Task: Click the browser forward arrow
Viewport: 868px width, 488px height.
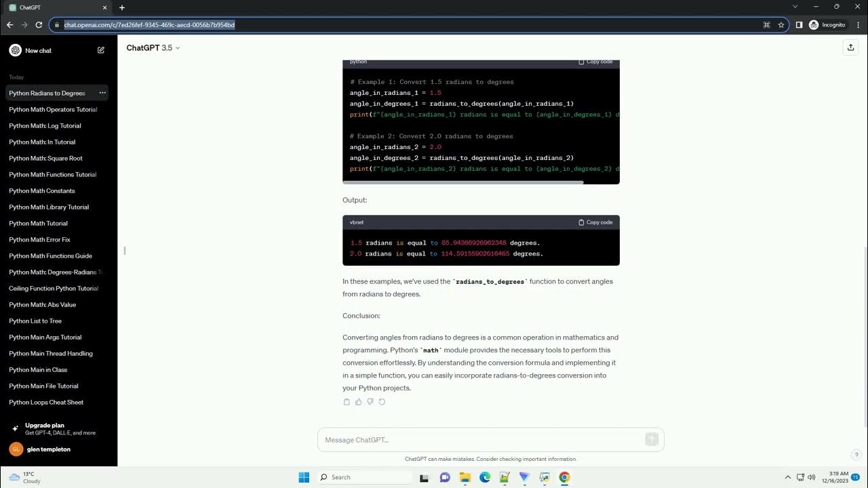Action: click(24, 25)
